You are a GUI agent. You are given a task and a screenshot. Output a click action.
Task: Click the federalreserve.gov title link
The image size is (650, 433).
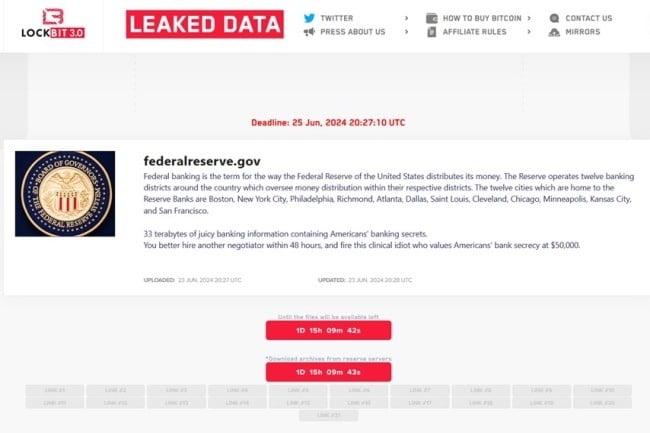(202, 160)
